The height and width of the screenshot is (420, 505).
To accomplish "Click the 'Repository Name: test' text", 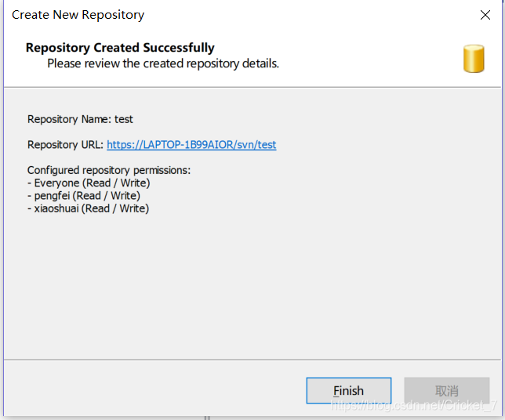I will point(80,119).
